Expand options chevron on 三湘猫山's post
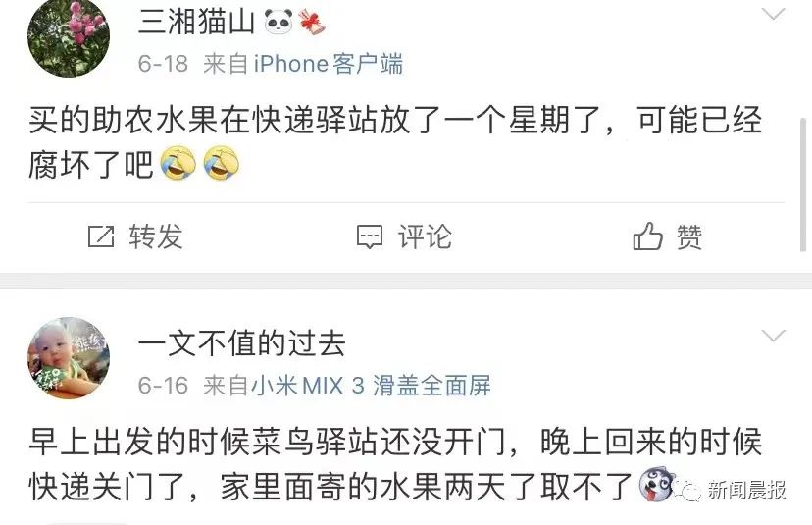This screenshot has width=812, height=525. click(774, 14)
